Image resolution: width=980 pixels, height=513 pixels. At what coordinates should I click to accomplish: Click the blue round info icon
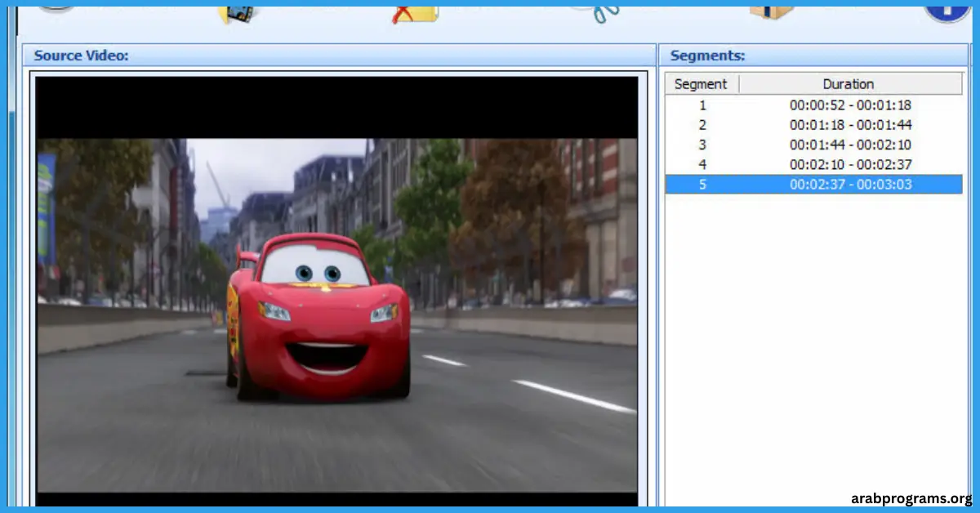click(947, 12)
